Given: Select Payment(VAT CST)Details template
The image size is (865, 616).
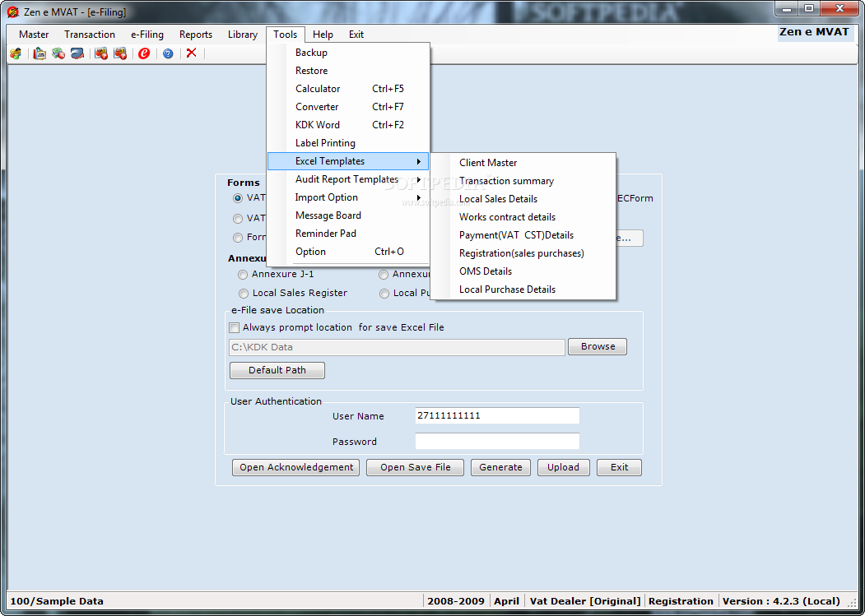Looking at the screenshot, I should [523, 235].
